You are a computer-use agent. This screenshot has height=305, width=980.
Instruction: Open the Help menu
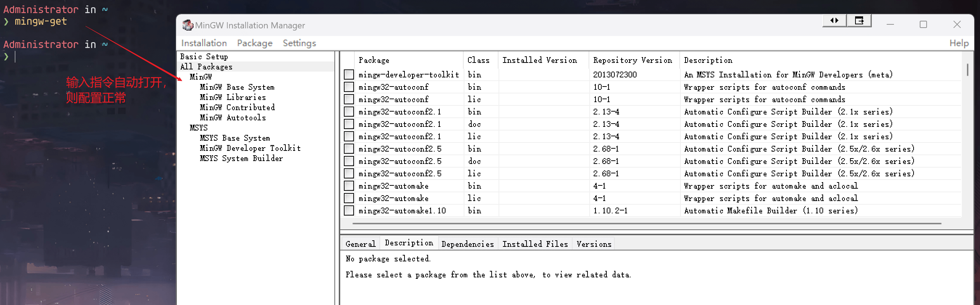[x=959, y=43]
